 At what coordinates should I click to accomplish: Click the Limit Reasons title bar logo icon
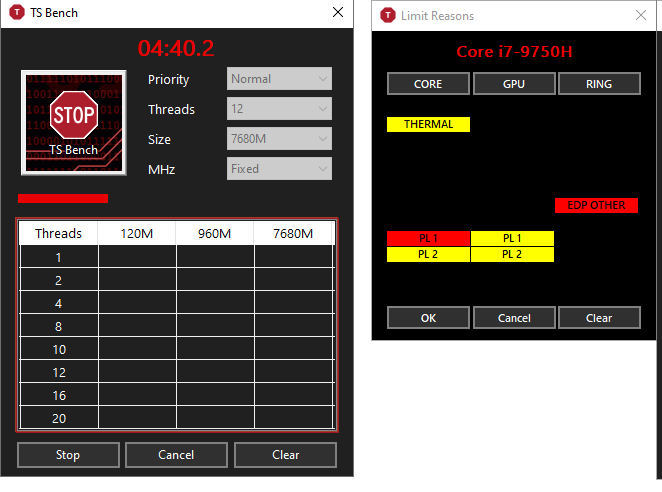click(388, 16)
